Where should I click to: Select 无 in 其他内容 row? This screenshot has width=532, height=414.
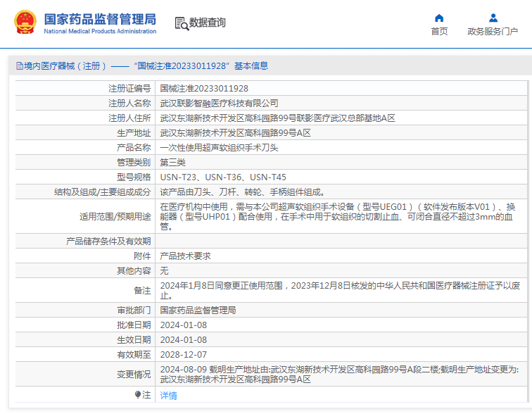coord(164,270)
